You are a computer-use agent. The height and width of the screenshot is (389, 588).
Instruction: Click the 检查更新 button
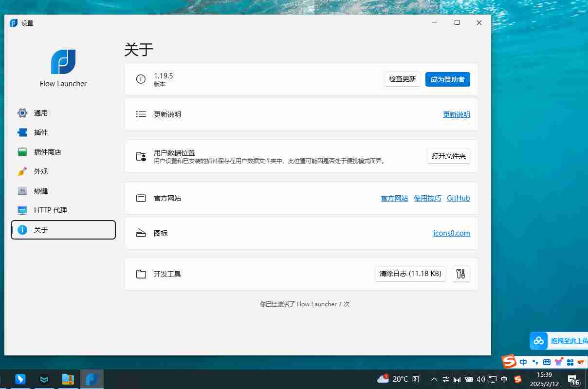tap(402, 79)
